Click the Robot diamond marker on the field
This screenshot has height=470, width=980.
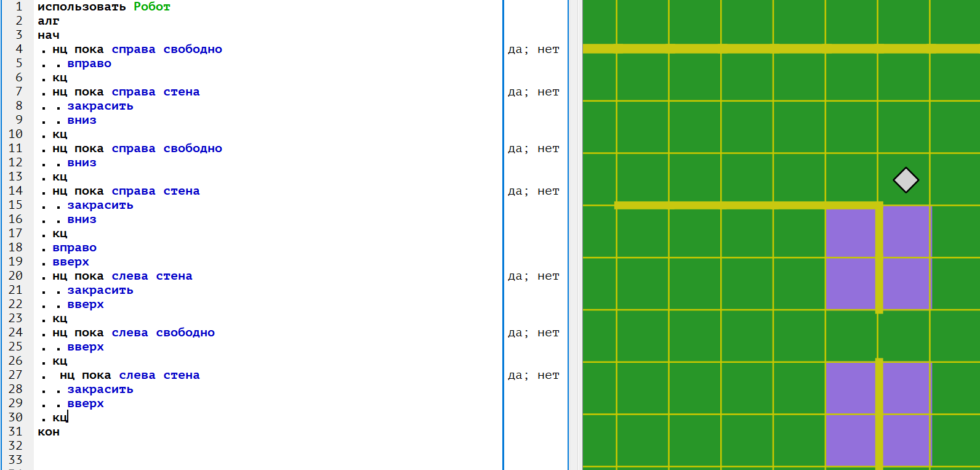click(906, 180)
